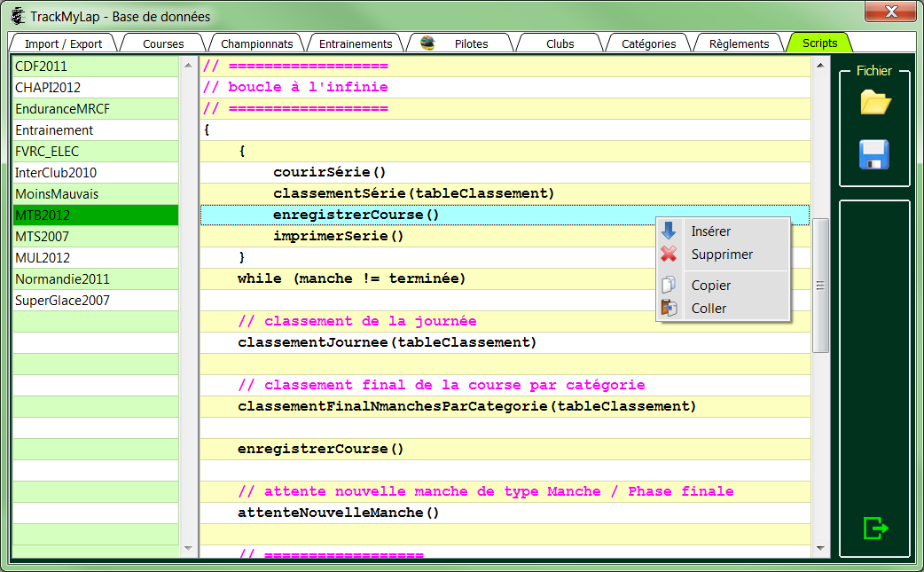Open the Entrainements tab
The height and width of the screenshot is (572, 924).
pyautogui.click(x=356, y=43)
